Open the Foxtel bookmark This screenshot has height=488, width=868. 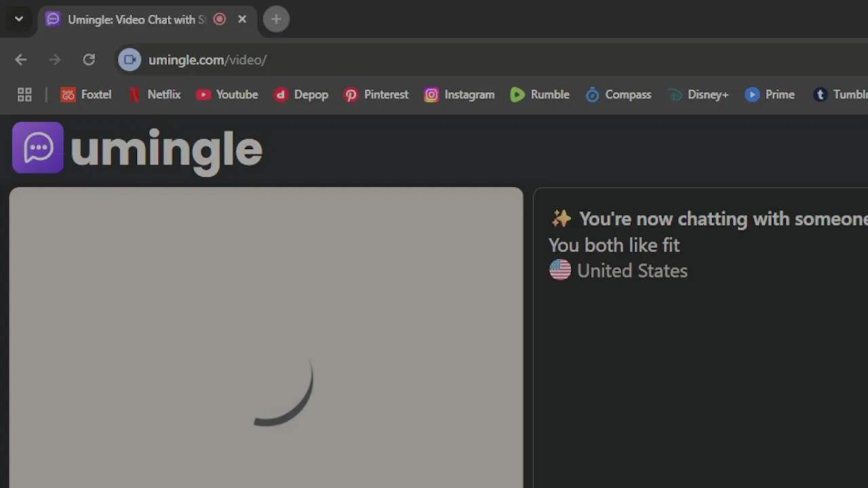[x=86, y=95]
